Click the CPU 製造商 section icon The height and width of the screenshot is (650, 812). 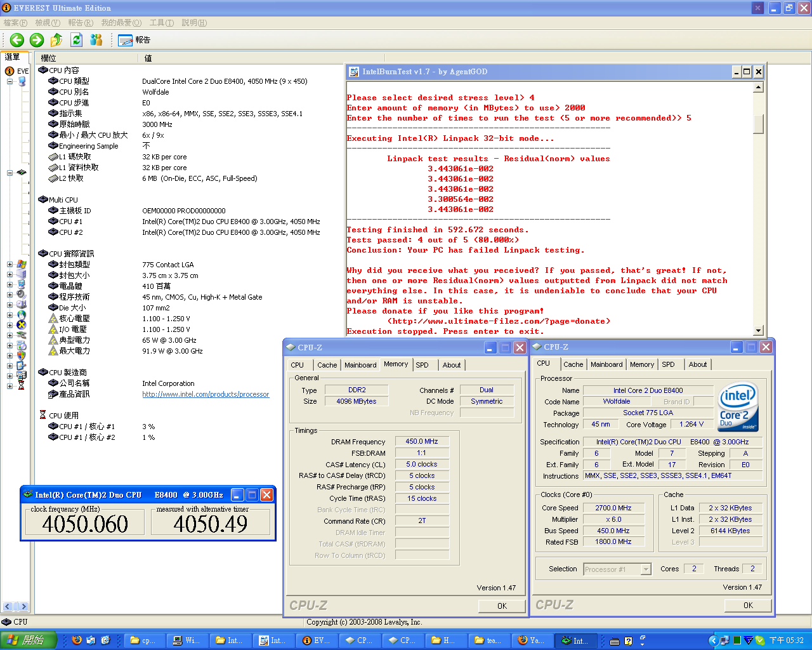43,372
